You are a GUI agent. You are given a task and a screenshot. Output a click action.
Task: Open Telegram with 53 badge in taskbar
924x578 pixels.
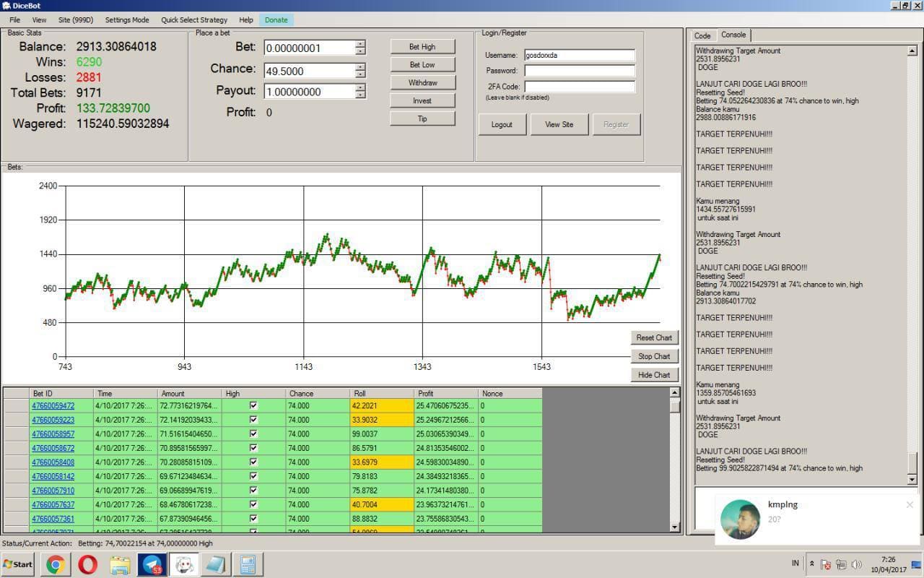point(152,564)
